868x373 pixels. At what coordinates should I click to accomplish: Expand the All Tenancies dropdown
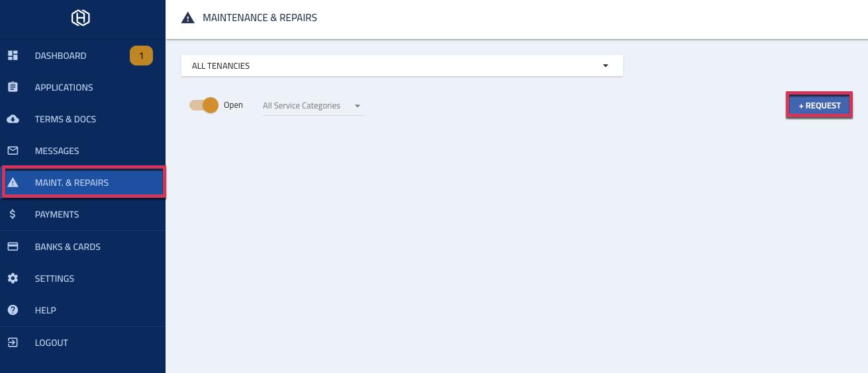point(401,65)
